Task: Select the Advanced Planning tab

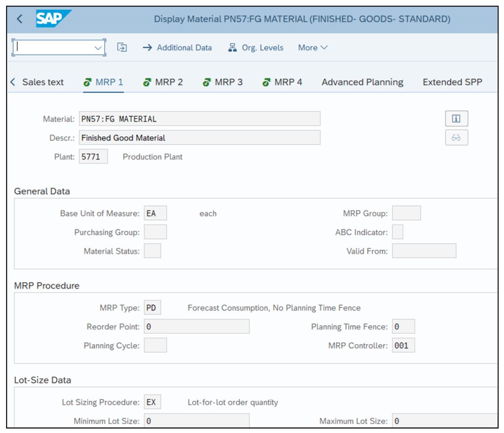Action: 362,82
